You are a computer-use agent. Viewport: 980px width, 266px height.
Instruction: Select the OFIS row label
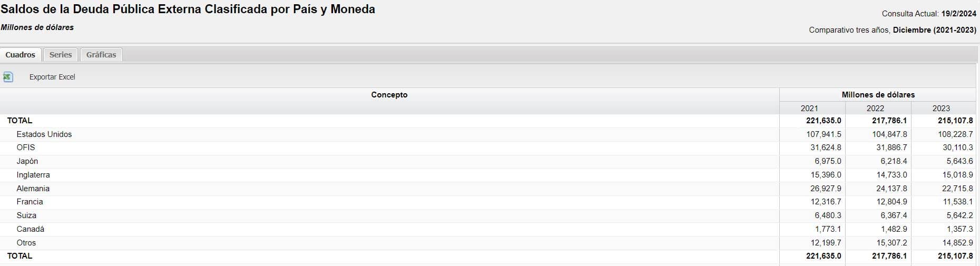(x=26, y=147)
